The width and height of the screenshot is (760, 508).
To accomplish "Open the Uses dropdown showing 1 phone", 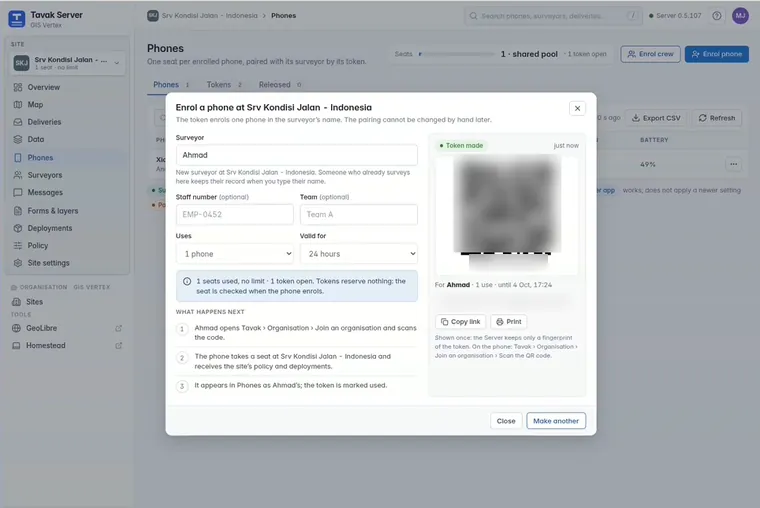I will (x=235, y=254).
